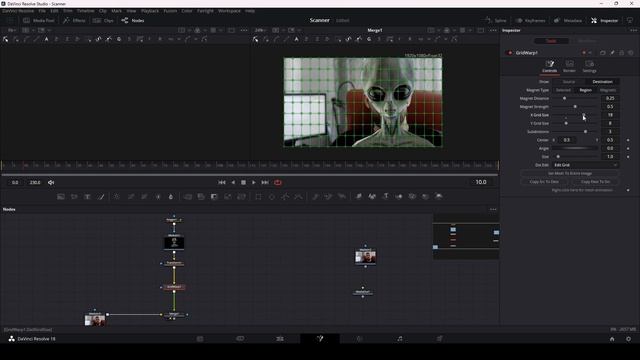640x360 pixels.
Task: Click the Y Grid Size slider handle
Action: coord(566,123)
